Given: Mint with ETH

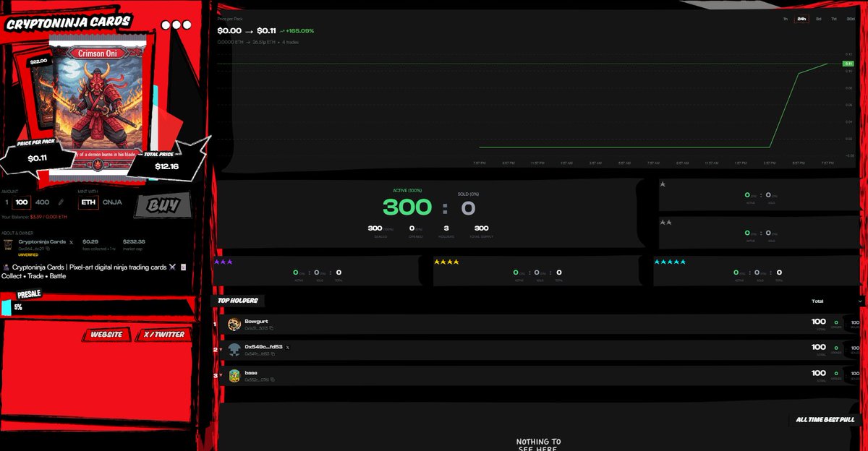Looking at the screenshot, I should click(88, 202).
